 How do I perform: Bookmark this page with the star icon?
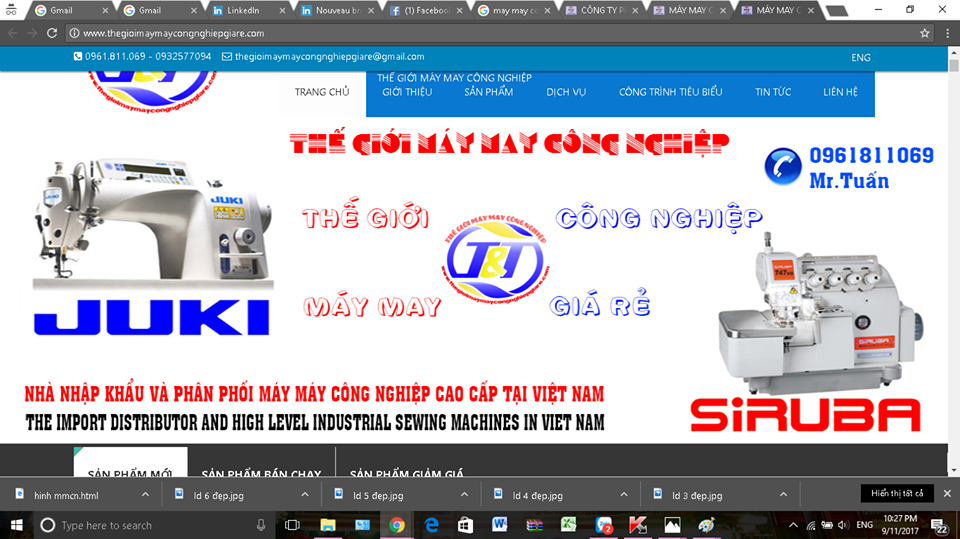924,33
